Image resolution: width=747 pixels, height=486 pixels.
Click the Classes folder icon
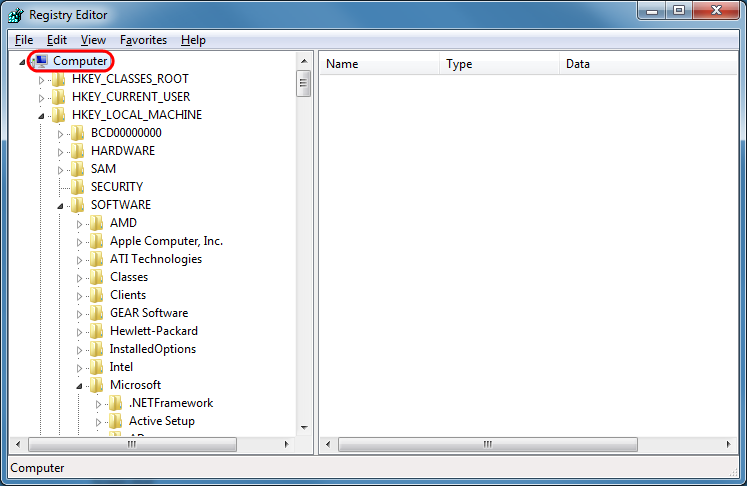(x=97, y=277)
